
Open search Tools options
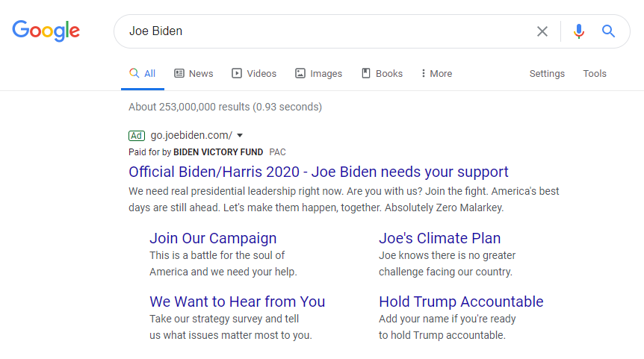pyautogui.click(x=595, y=73)
